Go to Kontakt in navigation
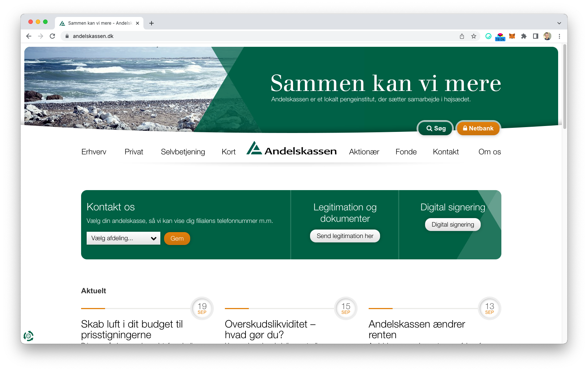The image size is (588, 371). tap(446, 152)
